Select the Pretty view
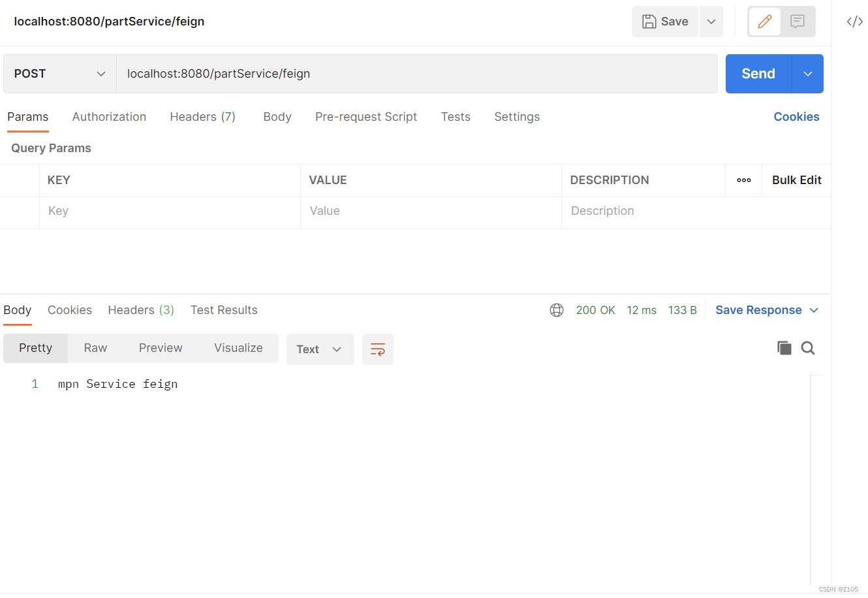Image resolution: width=868 pixels, height=598 pixels. pos(35,348)
